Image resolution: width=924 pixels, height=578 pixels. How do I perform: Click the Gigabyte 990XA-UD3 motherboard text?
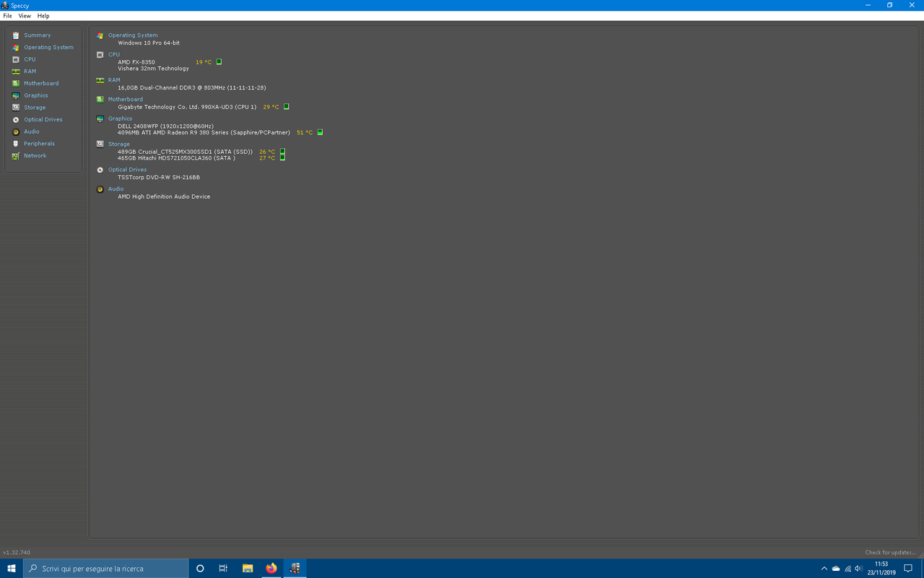[x=187, y=107]
